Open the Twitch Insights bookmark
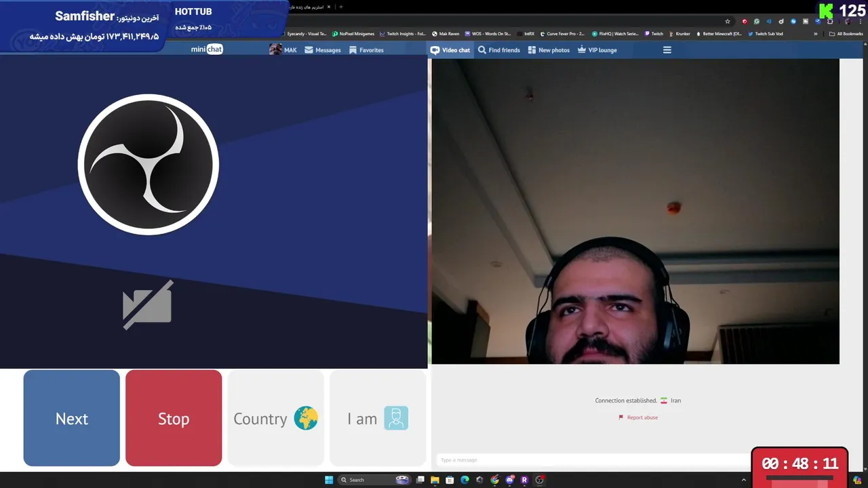This screenshot has width=868, height=488. pyautogui.click(x=403, y=33)
